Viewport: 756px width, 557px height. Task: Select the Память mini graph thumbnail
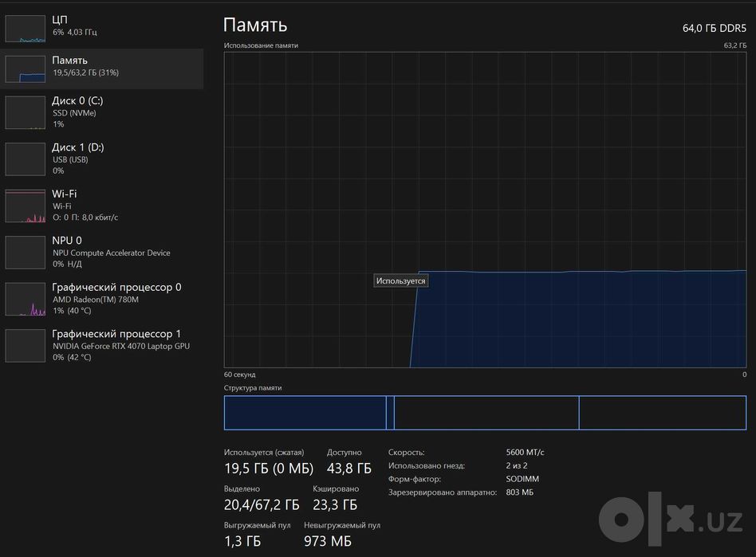tap(25, 69)
